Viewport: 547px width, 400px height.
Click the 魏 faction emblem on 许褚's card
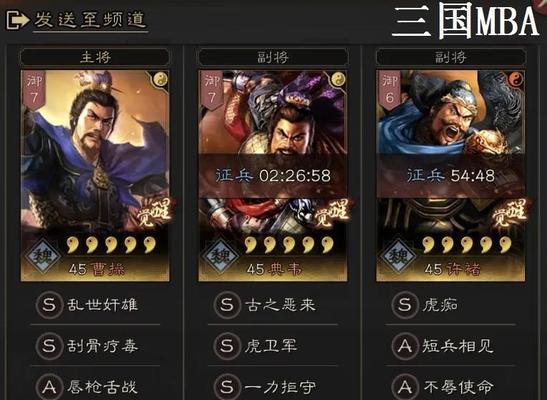(398, 256)
